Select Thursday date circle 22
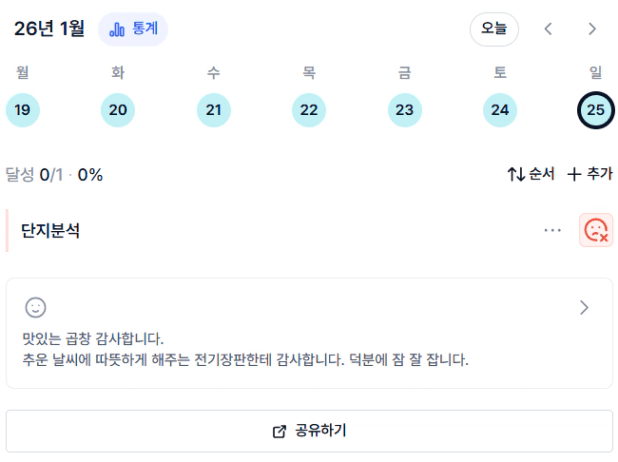 (x=309, y=110)
